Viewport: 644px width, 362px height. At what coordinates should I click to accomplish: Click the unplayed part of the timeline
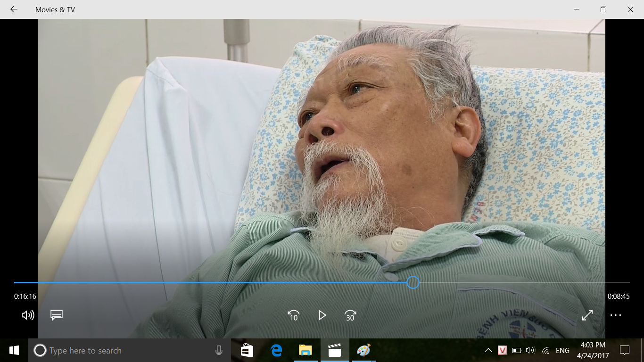519,282
